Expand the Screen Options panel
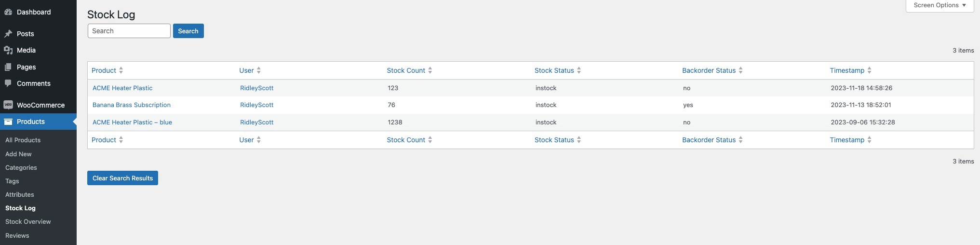This screenshot has height=245, width=980. pyautogui.click(x=940, y=5)
